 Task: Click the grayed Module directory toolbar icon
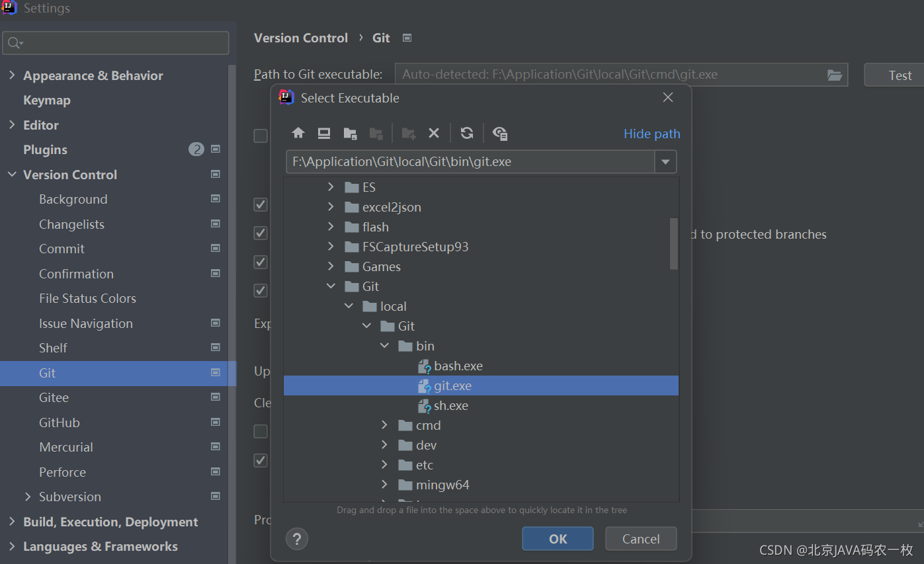point(376,133)
